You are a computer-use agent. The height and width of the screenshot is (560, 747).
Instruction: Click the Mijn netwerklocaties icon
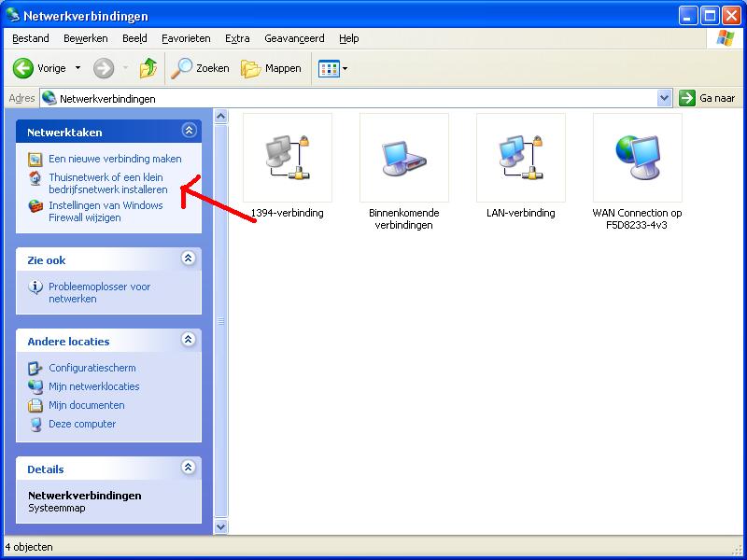pos(35,386)
